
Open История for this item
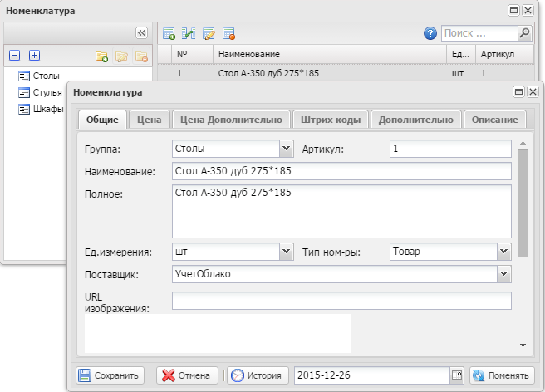(x=258, y=375)
